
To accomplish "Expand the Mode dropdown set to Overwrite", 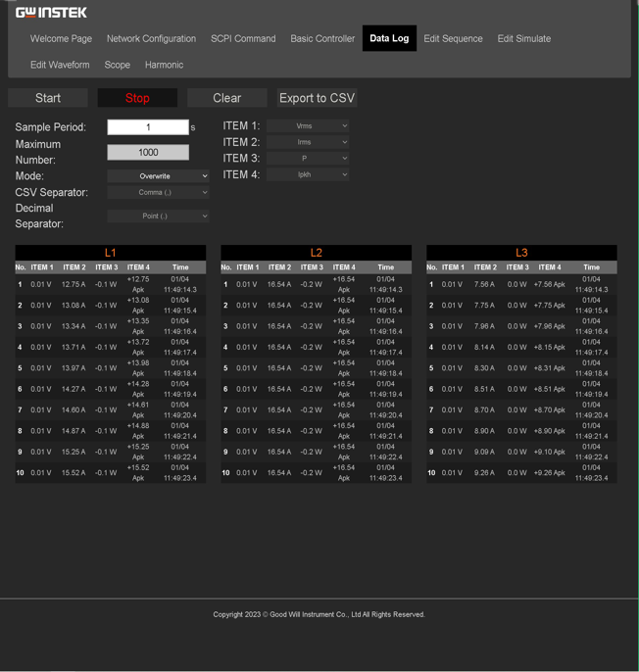I will (158, 176).
